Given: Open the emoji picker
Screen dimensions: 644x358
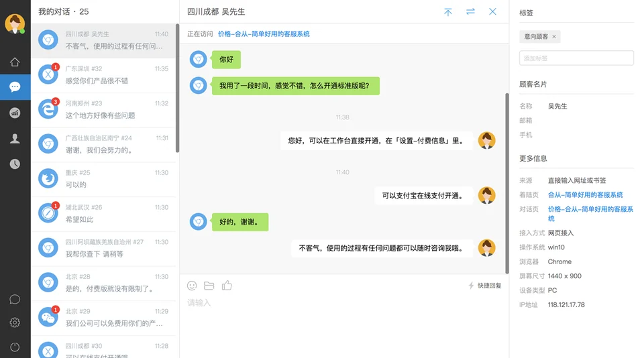Looking at the screenshot, I should tap(192, 286).
